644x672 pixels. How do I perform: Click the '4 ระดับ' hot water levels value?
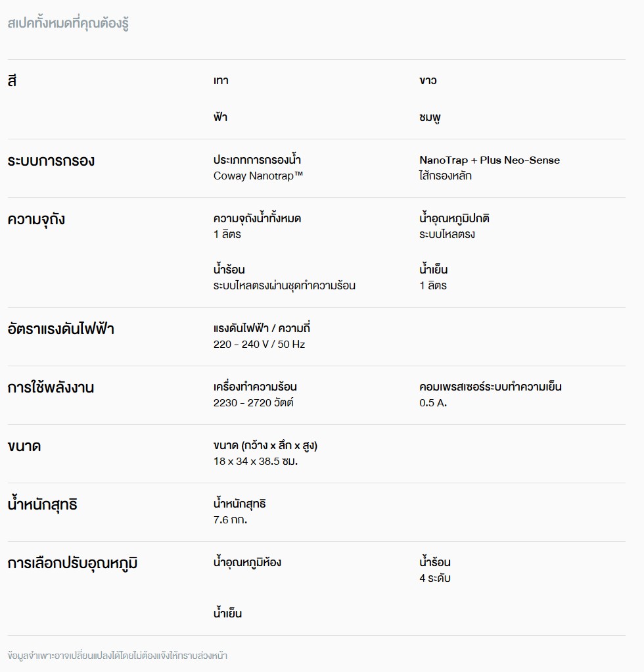[x=435, y=578]
